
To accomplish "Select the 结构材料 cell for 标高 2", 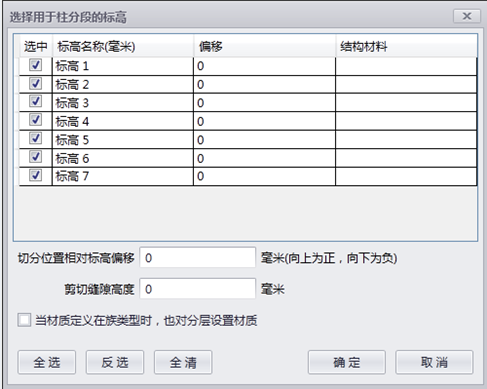I will click(406, 84).
